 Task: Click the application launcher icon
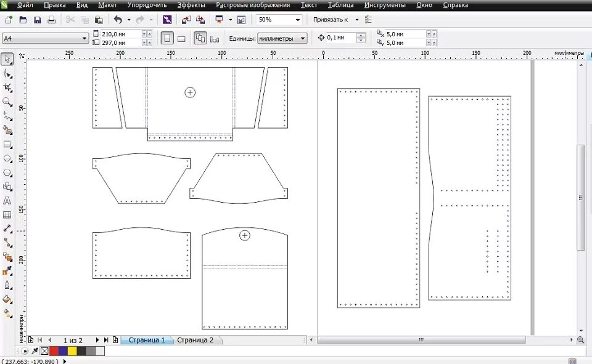(219, 20)
